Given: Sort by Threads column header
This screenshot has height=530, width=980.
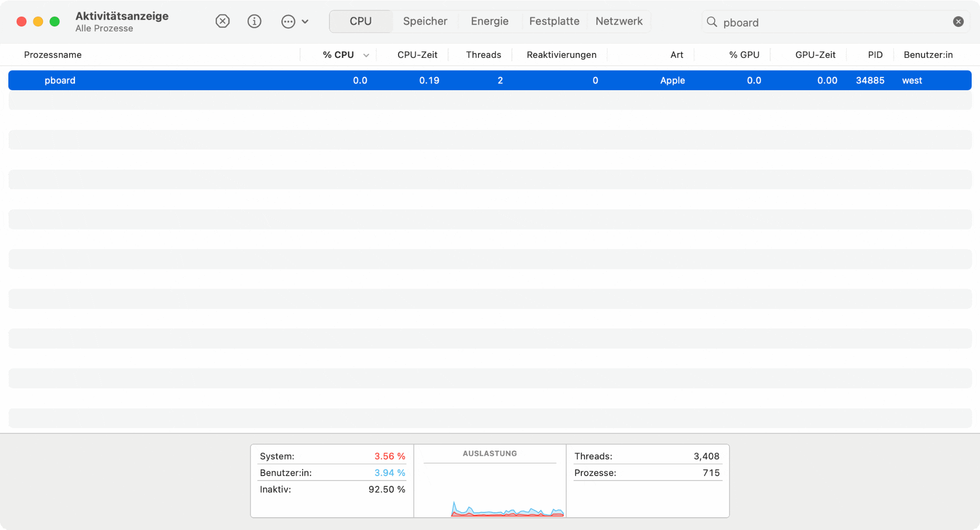Looking at the screenshot, I should [x=483, y=54].
